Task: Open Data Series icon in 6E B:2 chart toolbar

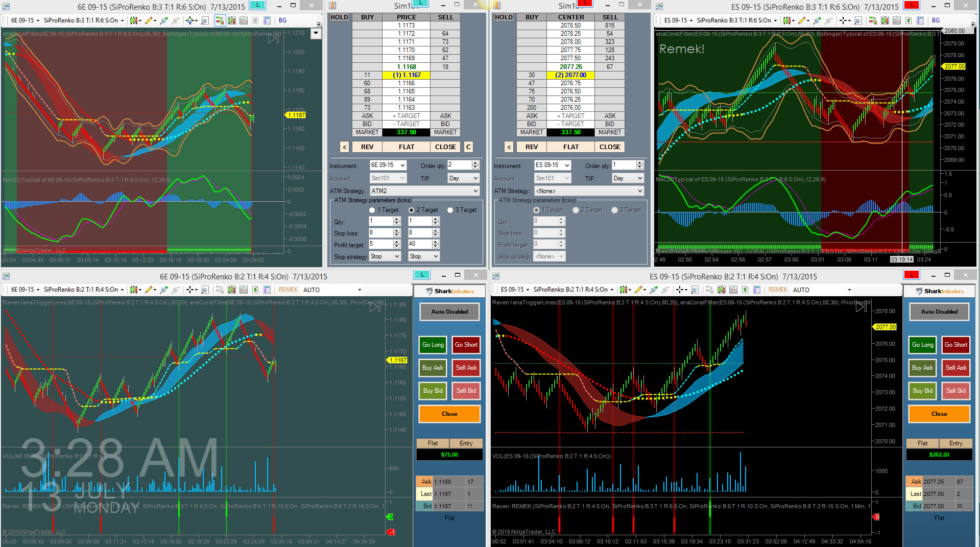Action: coord(232,290)
